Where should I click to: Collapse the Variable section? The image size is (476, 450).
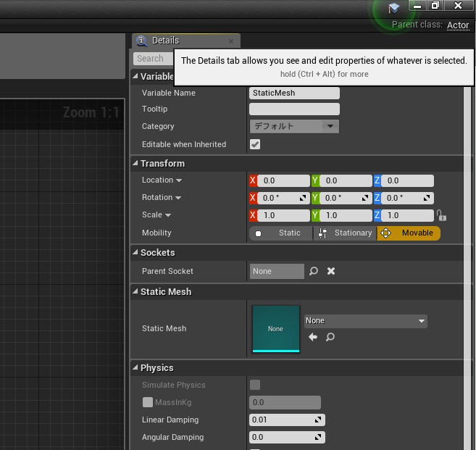(135, 76)
